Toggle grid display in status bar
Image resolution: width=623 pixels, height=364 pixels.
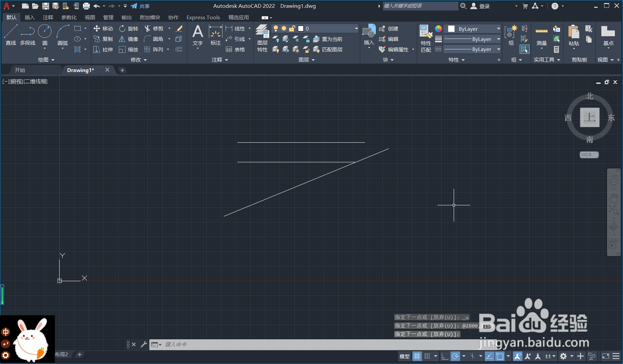(417, 356)
